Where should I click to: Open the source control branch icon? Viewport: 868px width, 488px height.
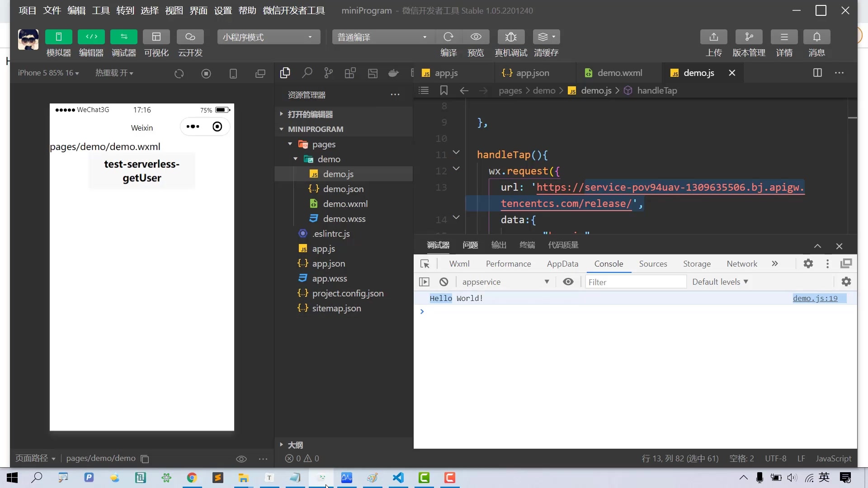pyautogui.click(x=329, y=73)
